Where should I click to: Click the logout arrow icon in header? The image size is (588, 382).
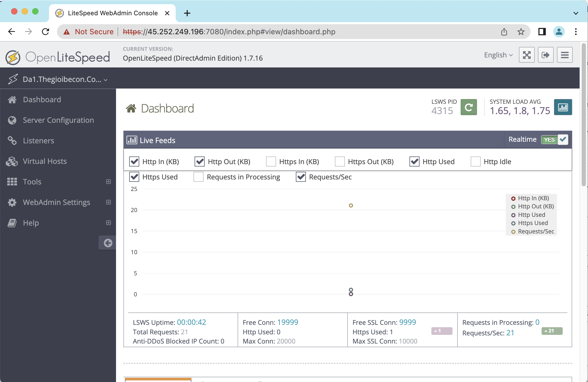pyautogui.click(x=546, y=55)
